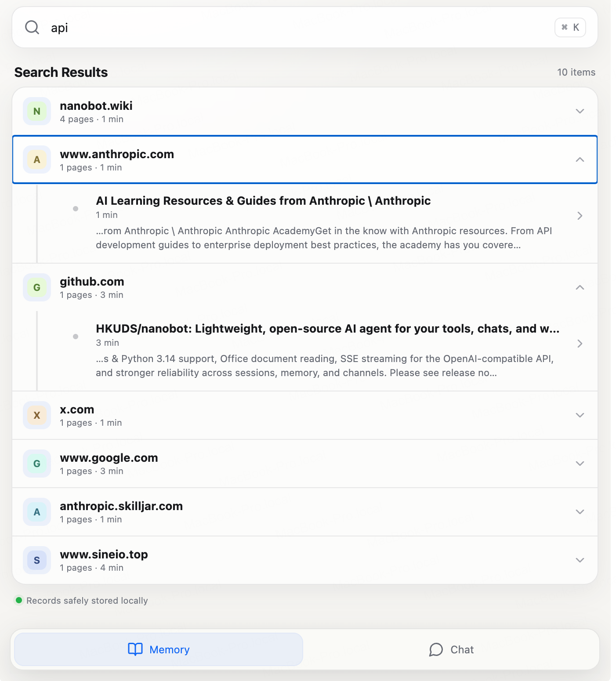
Task: Switch to the Chat tab
Action: click(451, 649)
